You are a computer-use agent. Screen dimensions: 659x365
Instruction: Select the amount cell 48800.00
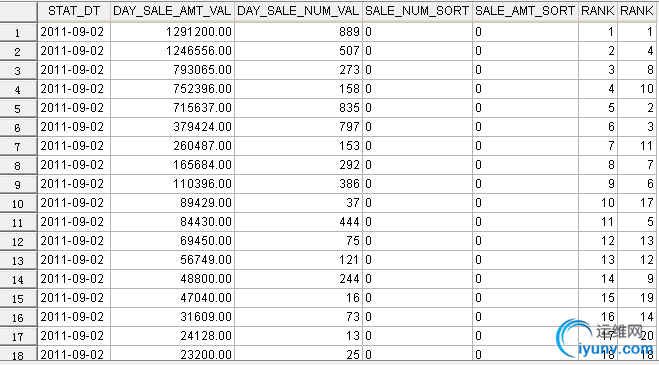[172, 279]
